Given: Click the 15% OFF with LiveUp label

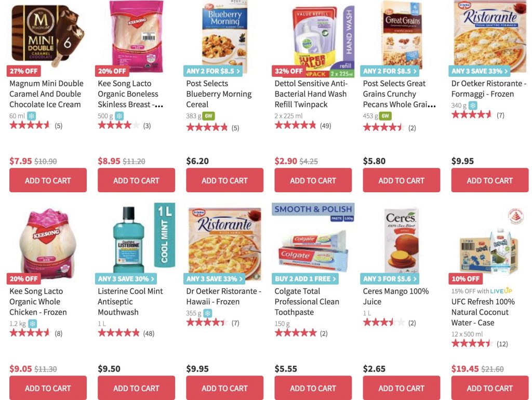Looking at the screenshot, I should [482, 291].
